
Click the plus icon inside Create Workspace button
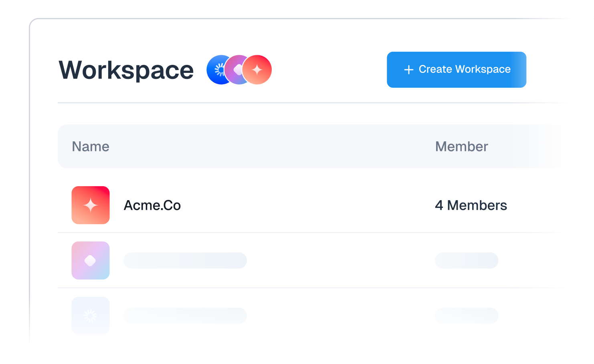point(408,69)
